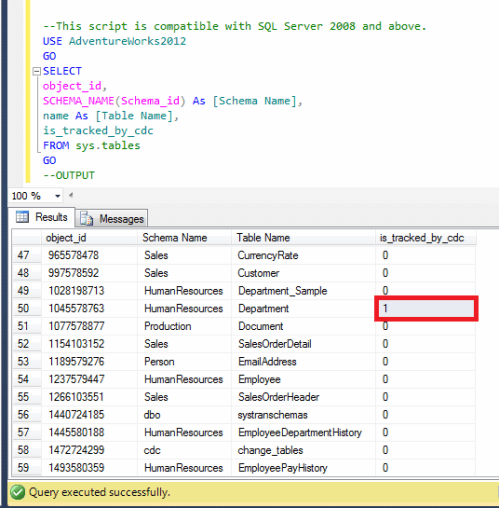Screen dimensions: 499x508
Task: Click the CurrencyRate table name cell
Action: [x=303, y=255]
